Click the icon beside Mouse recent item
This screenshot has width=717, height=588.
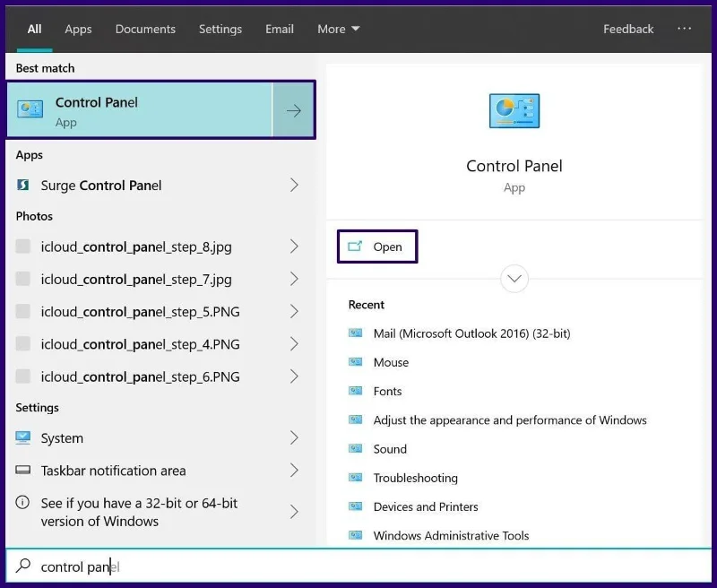(355, 361)
